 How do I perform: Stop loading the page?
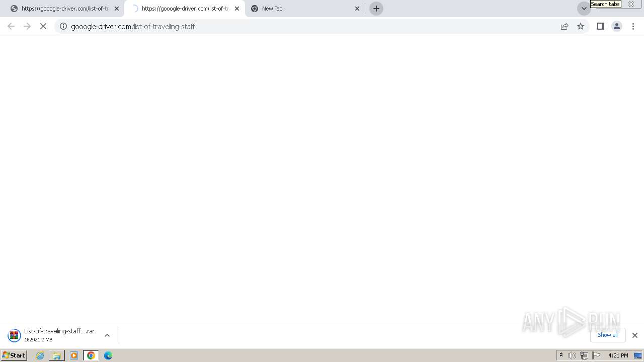coord(43,26)
